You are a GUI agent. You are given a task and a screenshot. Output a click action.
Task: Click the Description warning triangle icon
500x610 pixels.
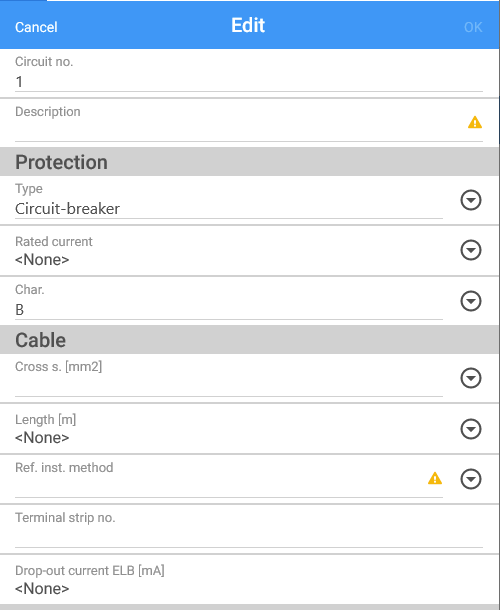[x=475, y=123]
